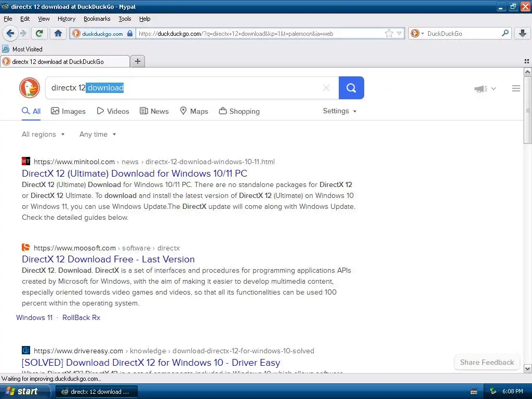Choose search engine via DuckDuckGo icon dropdown
532x399 pixels.
click(x=417, y=33)
